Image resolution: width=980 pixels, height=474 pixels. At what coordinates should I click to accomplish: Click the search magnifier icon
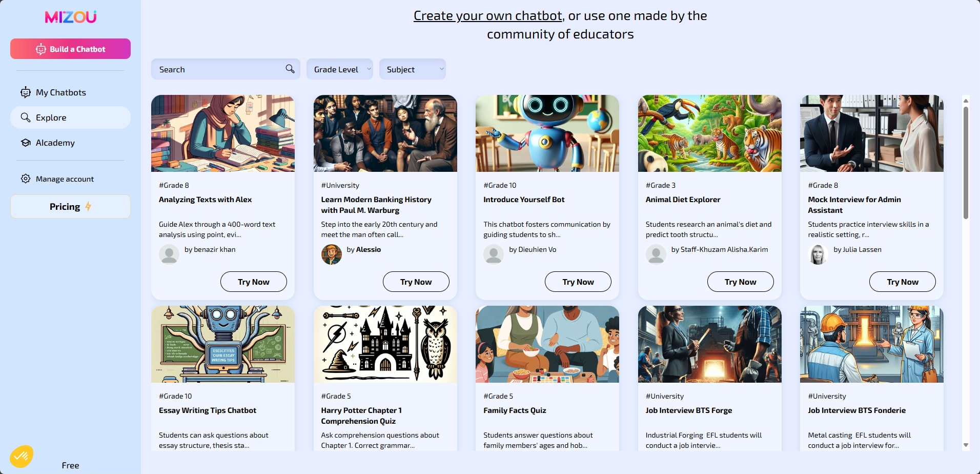coord(290,69)
